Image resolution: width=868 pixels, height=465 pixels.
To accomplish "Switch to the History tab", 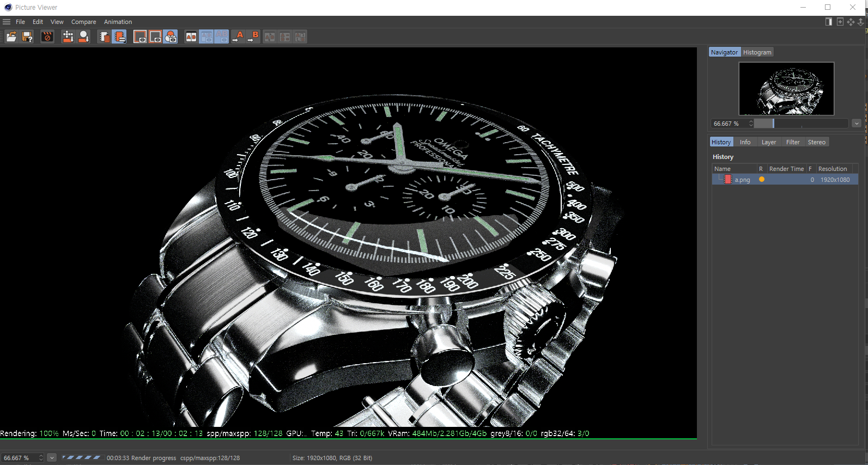I will coord(721,142).
